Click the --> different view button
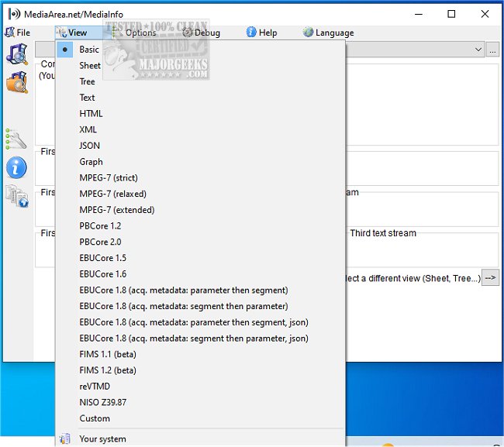The width and height of the screenshot is (504, 447). tap(490, 278)
